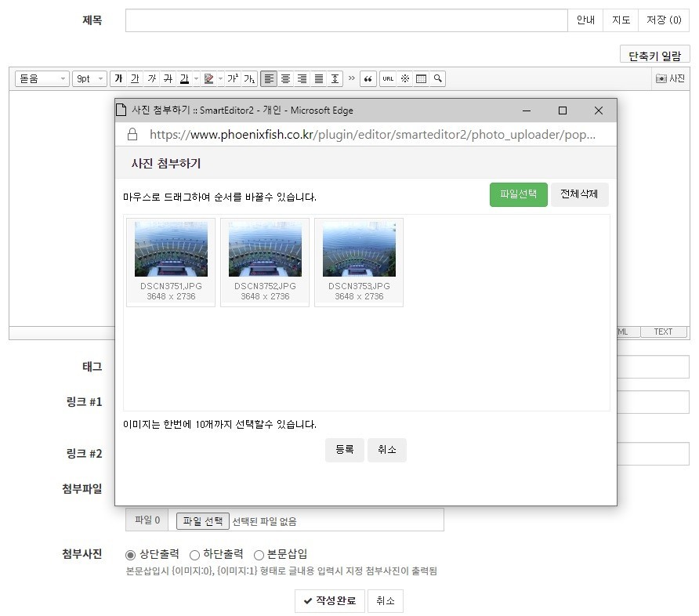Click the 파일 0 attachment label

click(147, 520)
